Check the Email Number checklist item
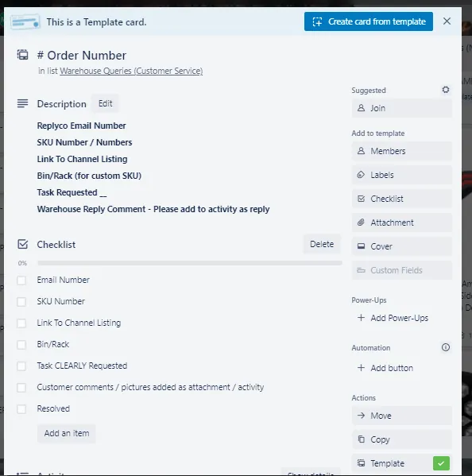 click(21, 281)
